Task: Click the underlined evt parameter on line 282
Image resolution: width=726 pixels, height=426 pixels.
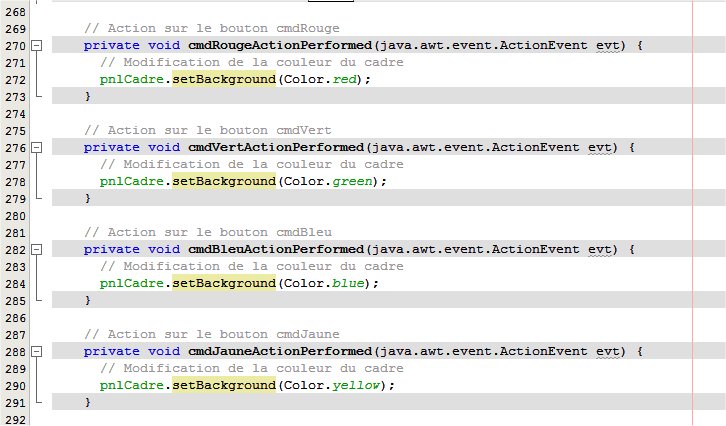Action: [600, 250]
